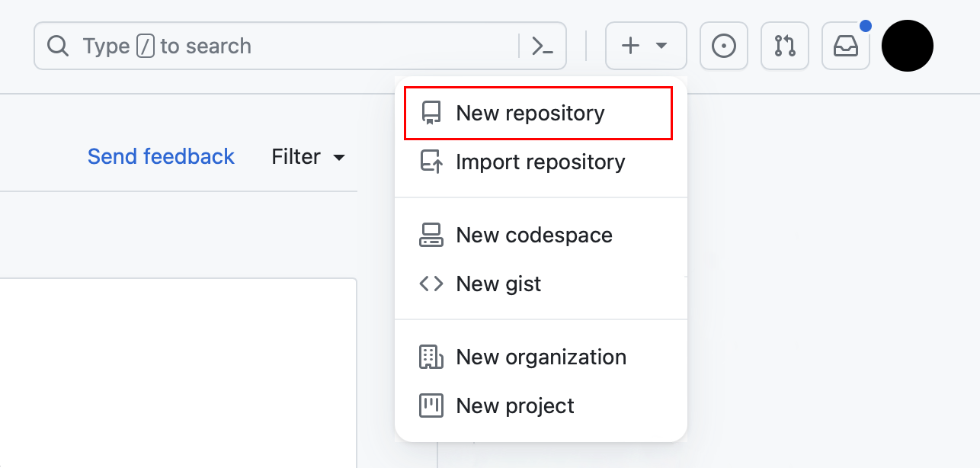Viewport: 980px width, 468px height.
Task: Choose New gist from menu
Action: (541, 284)
